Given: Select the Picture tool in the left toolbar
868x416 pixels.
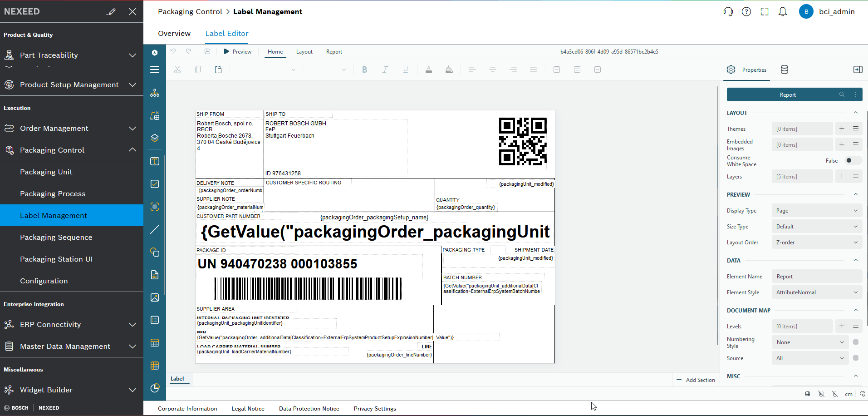Looking at the screenshot, I should click(154, 297).
